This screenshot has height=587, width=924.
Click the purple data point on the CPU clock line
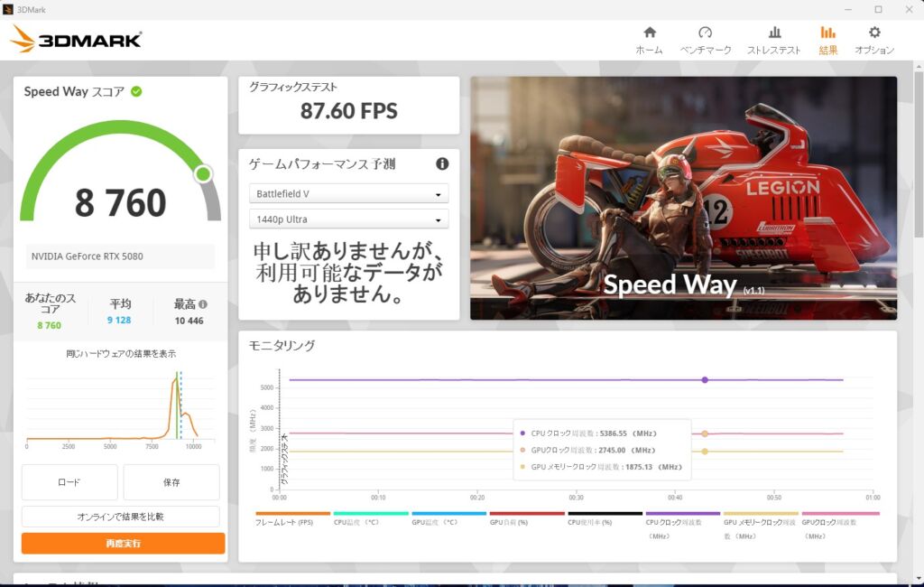coord(705,380)
